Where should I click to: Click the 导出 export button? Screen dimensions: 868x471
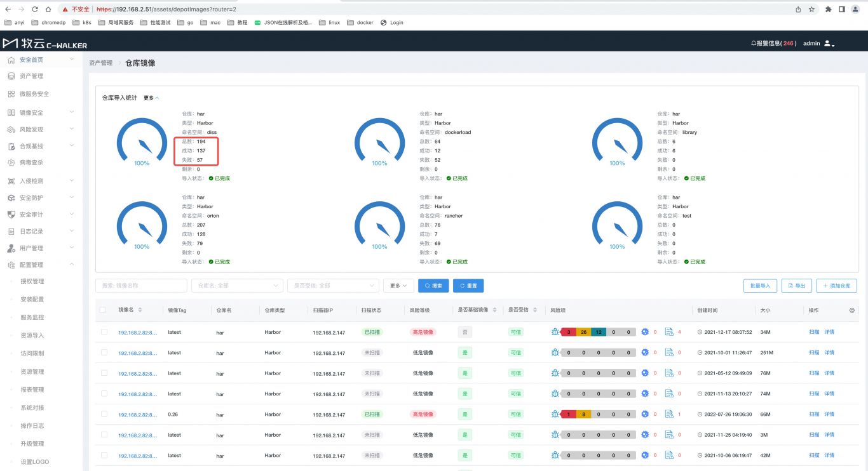[796, 286]
